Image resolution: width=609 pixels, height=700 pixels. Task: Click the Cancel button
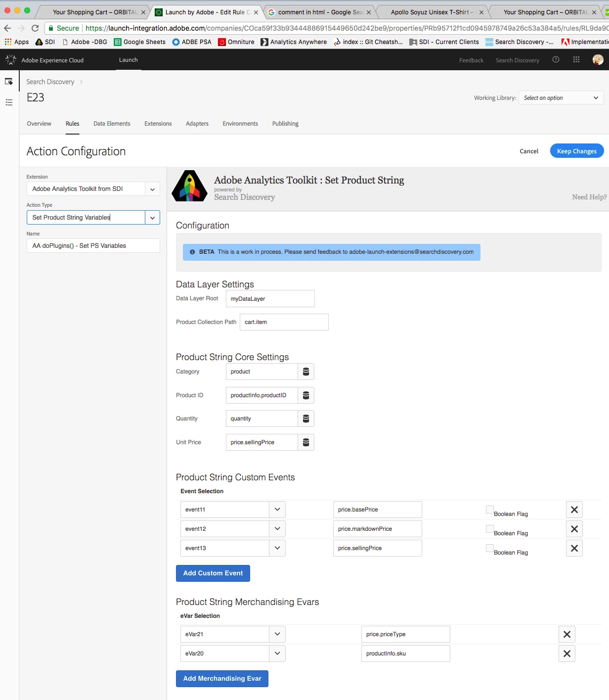point(529,151)
